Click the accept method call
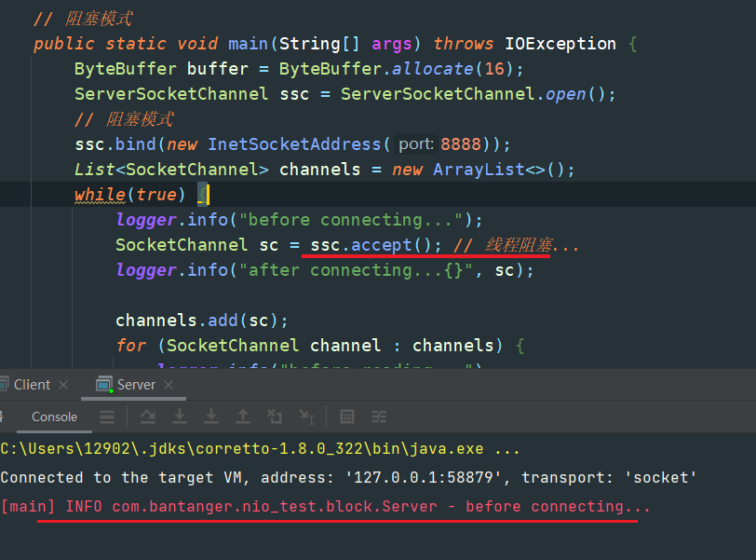 tap(381, 245)
